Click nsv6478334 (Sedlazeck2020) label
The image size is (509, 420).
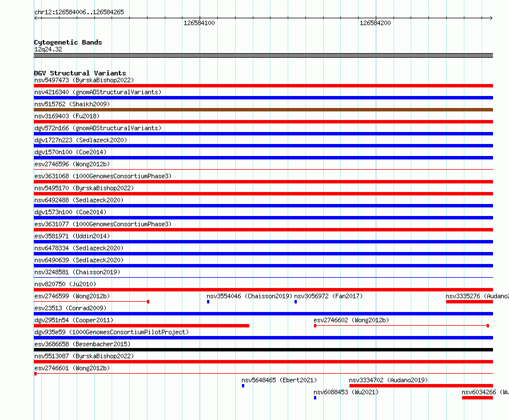[79, 248]
